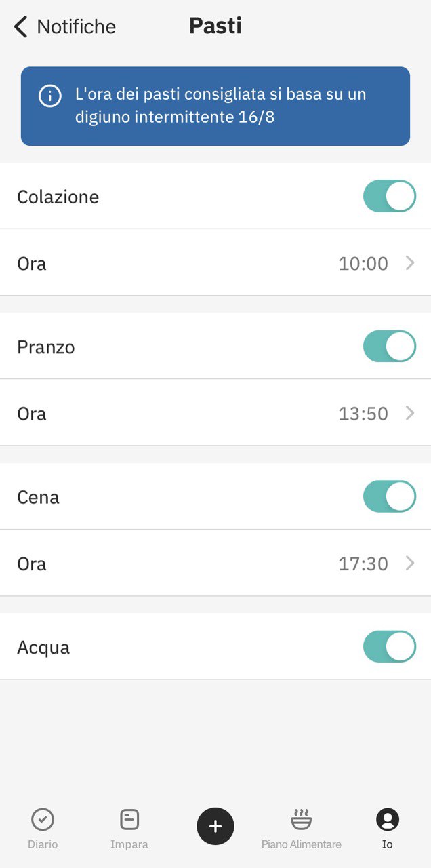The width and height of the screenshot is (431, 868).
Task: Turn off the Pranzo toggle
Action: (390, 347)
